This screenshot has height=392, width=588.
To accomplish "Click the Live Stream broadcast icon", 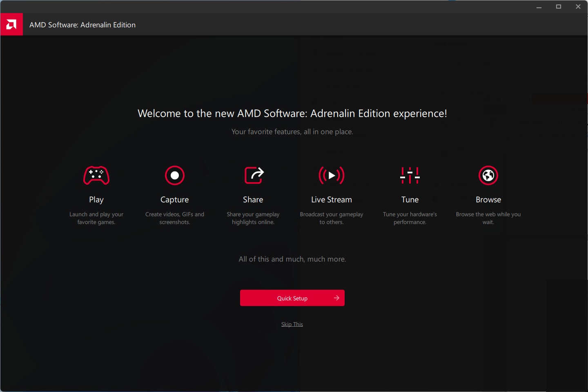I will point(332,176).
